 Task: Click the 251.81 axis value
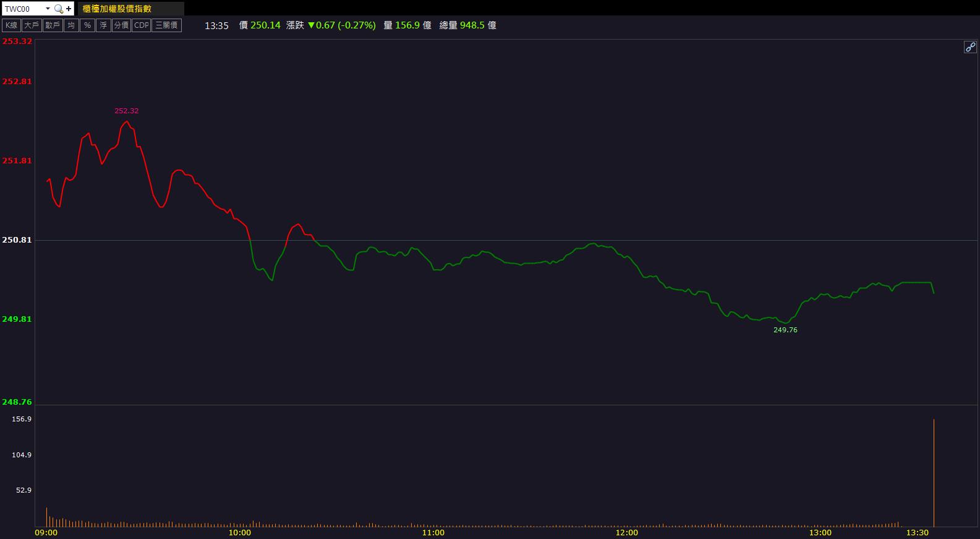pos(17,160)
